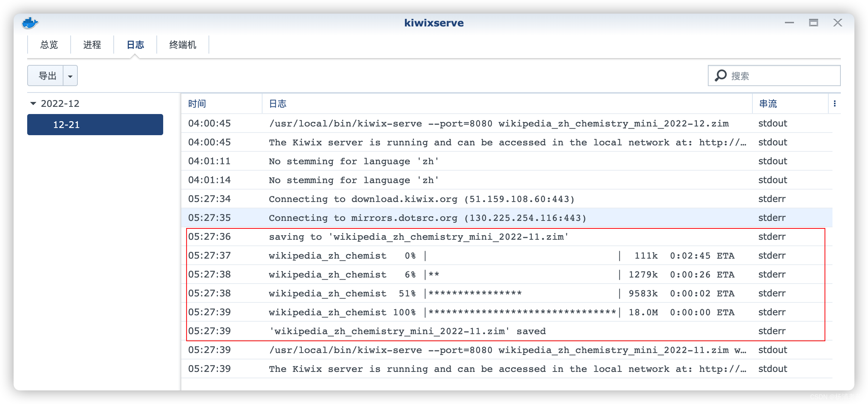This screenshot has width=868, height=404.
Task: Click the 18.0M size value
Action: [643, 312]
